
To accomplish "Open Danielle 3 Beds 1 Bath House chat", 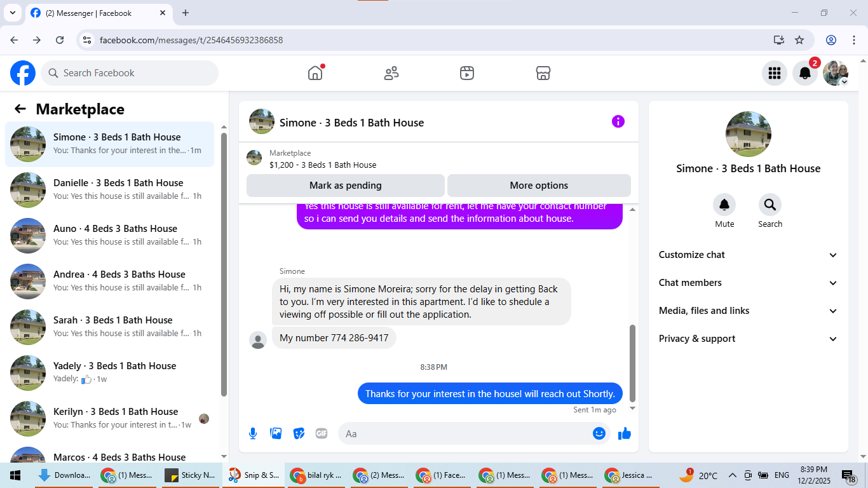I will pyautogui.click(x=109, y=190).
